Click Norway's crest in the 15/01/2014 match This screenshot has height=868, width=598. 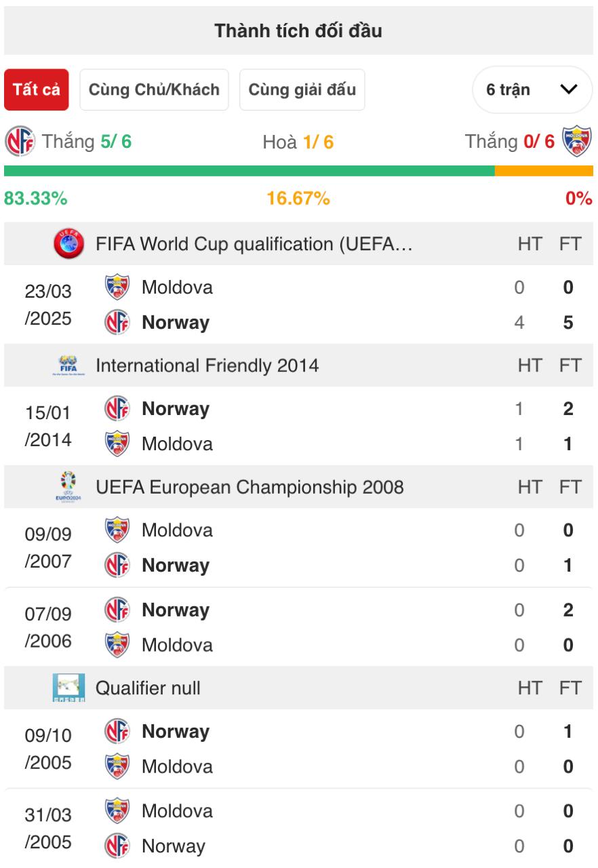tap(117, 409)
